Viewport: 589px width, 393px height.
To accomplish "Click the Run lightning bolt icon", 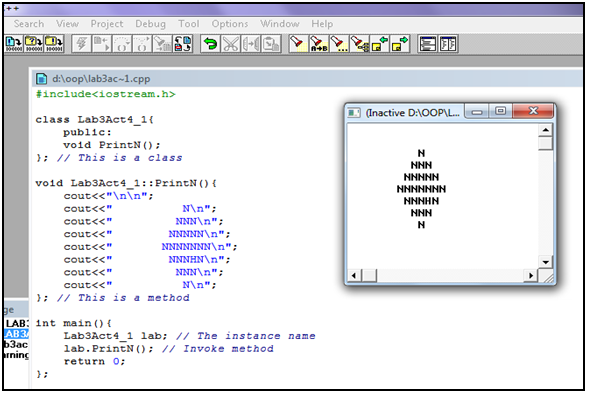I will pos(81,44).
